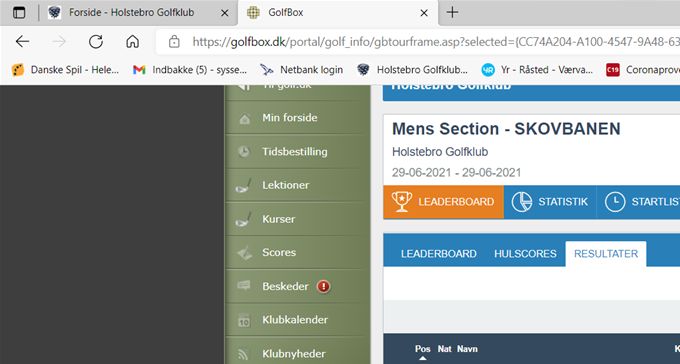Click red alert badge beside Beskeder
Viewport: 680px width, 364px height.
click(x=324, y=286)
